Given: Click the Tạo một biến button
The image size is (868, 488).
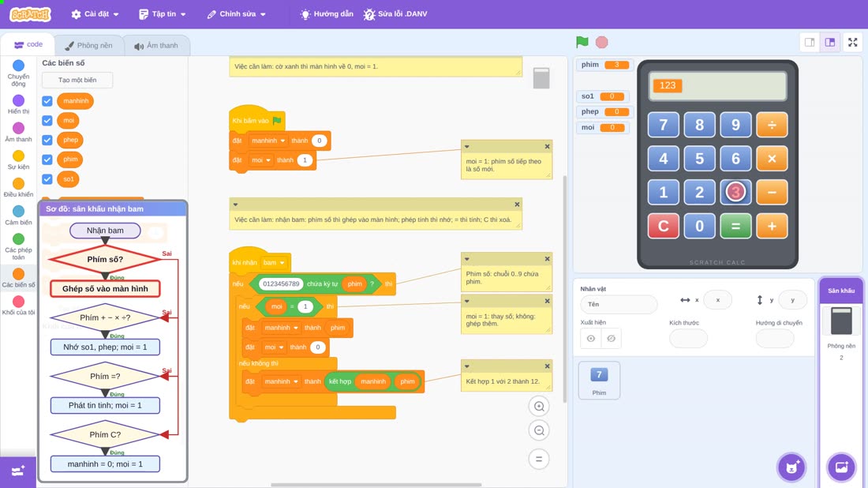Looking at the screenshot, I should tap(77, 80).
